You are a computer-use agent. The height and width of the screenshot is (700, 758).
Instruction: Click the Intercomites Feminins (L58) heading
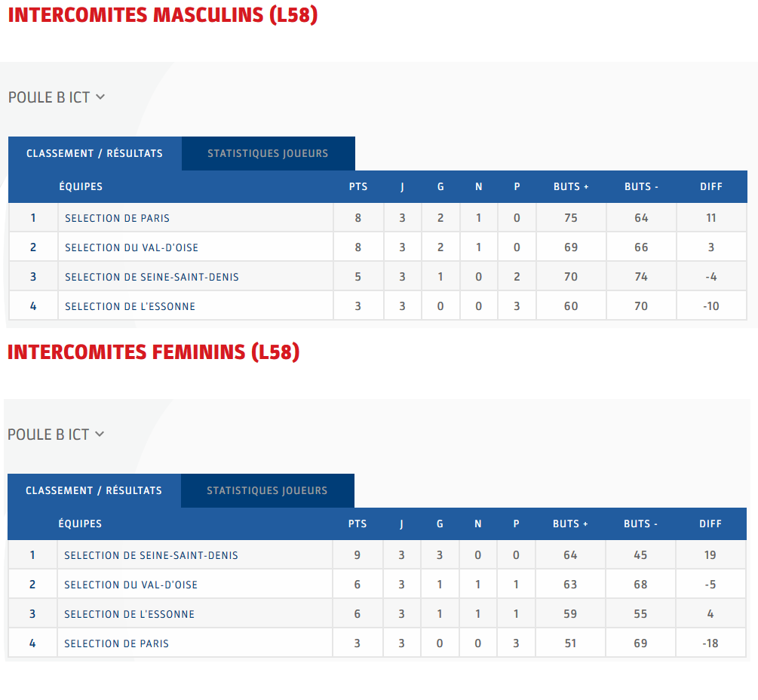pos(154,352)
